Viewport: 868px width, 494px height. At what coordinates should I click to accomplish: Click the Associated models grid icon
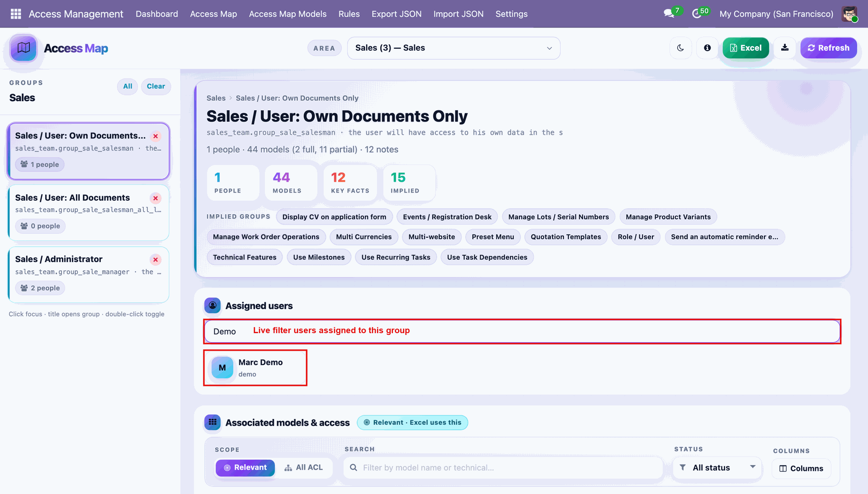coord(212,422)
